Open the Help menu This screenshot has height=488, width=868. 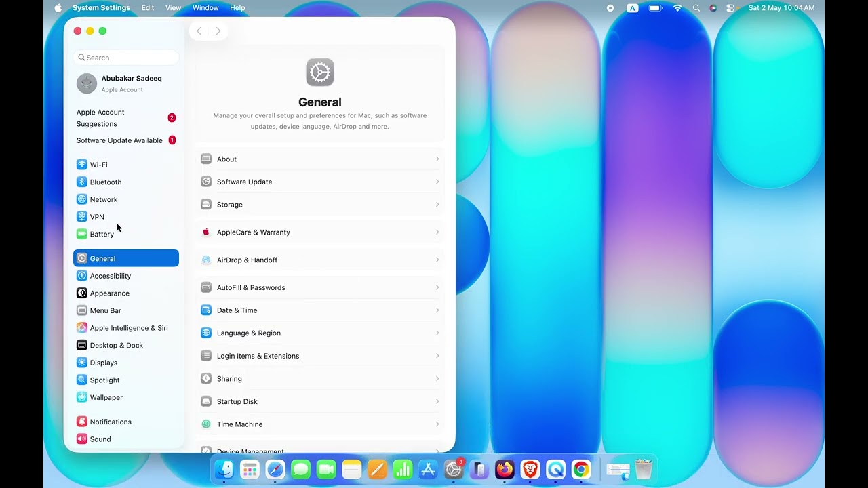point(237,8)
